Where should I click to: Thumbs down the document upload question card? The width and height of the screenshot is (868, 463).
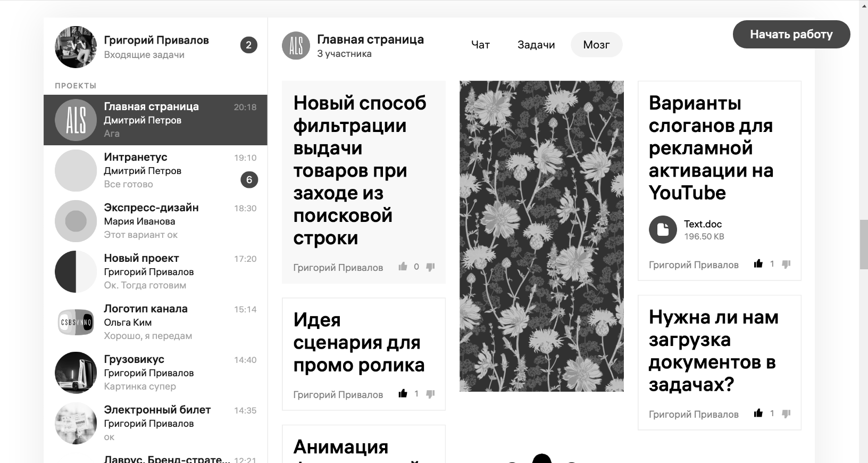pos(786,414)
